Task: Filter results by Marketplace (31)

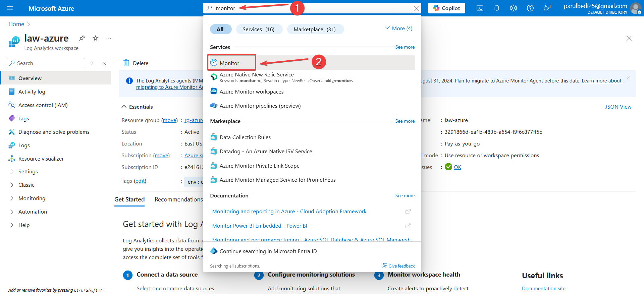Action: [315, 29]
